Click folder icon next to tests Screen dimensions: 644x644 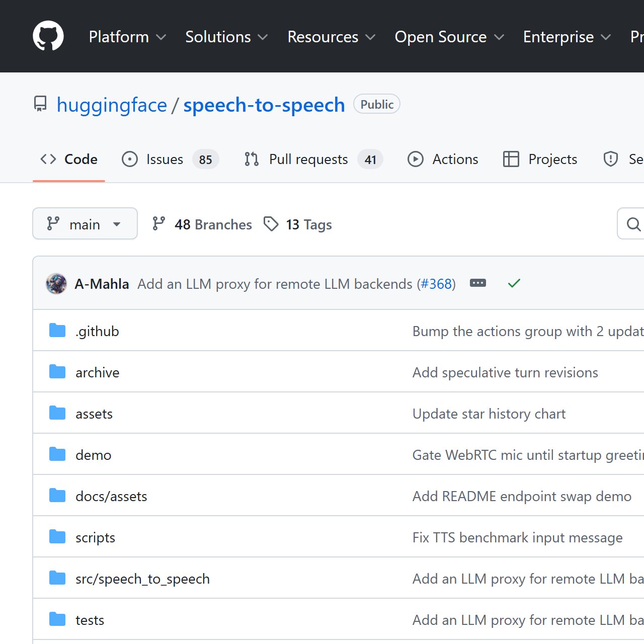point(57,619)
